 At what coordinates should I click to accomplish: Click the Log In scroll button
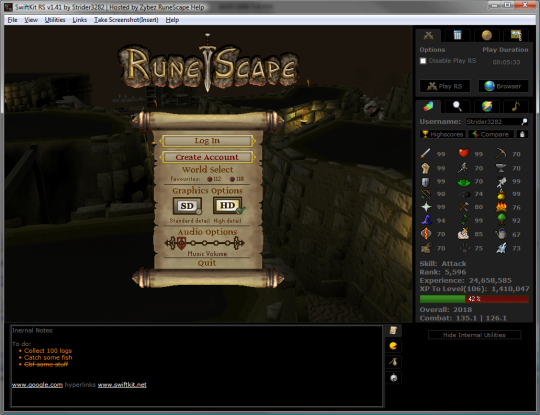click(x=207, y=141)
